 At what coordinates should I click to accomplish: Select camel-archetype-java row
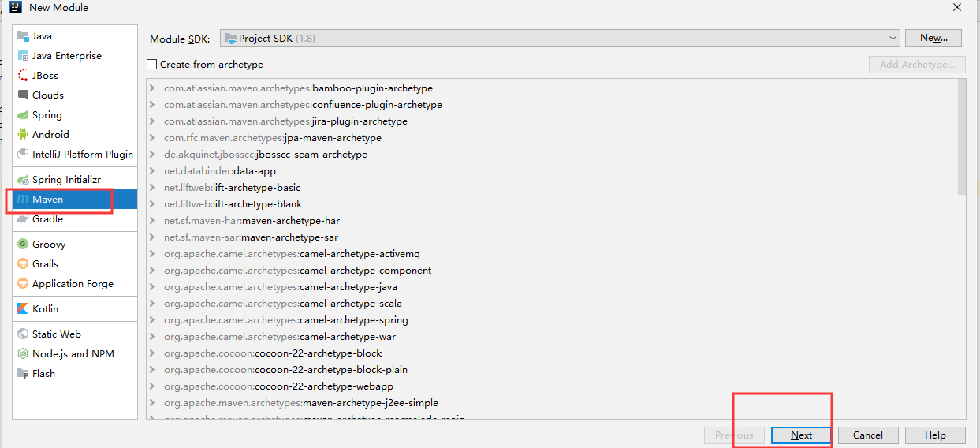(552, 287)
